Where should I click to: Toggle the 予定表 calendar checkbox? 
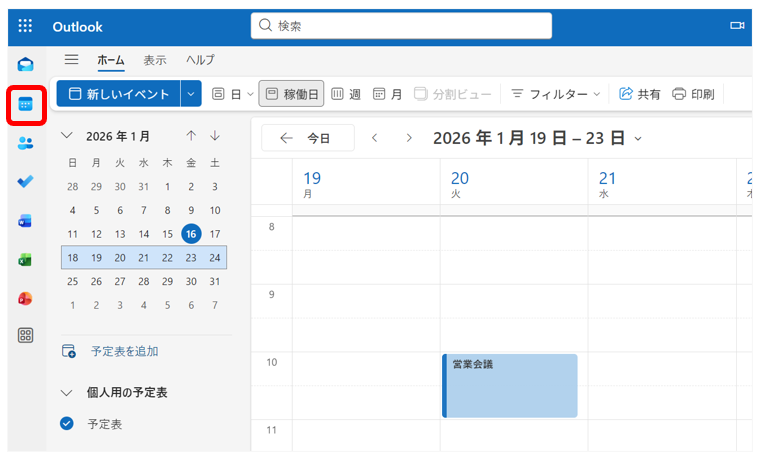[67, 424]
